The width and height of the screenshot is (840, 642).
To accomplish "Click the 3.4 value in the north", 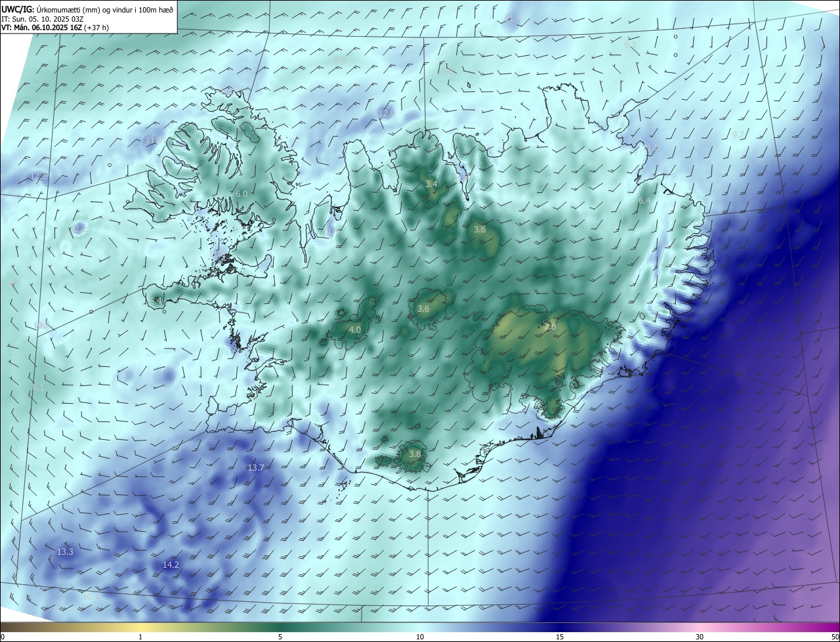I will 431,184.
